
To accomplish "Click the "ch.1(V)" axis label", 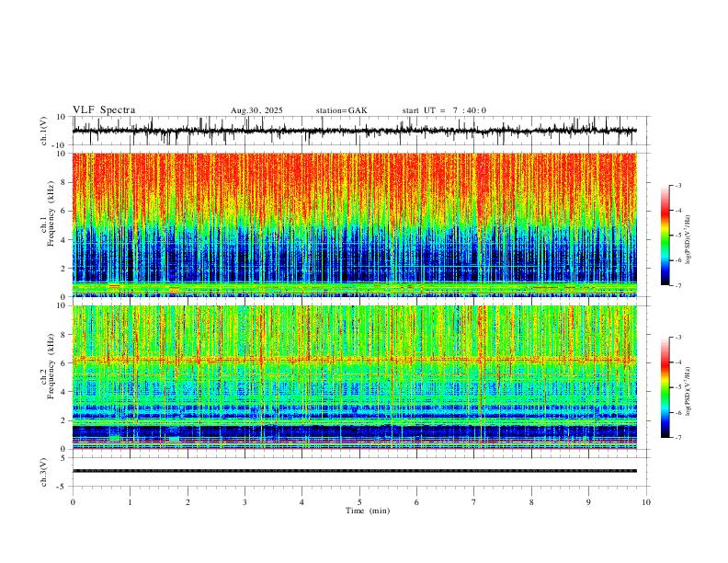I will pyautogui.click(x=44, y=131).
